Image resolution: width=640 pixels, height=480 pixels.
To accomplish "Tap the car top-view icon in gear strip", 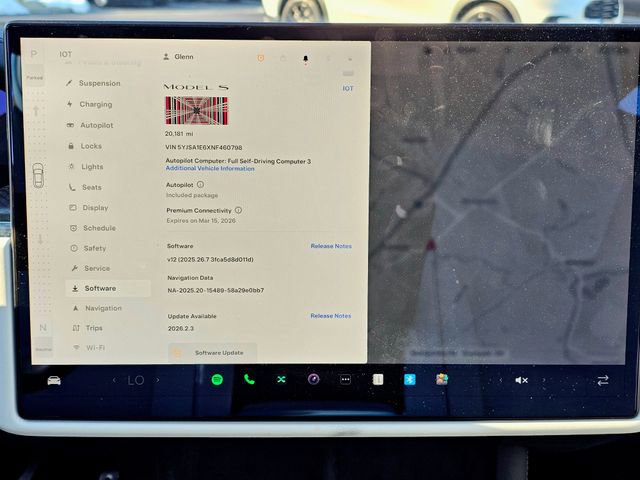I will 38,175.
